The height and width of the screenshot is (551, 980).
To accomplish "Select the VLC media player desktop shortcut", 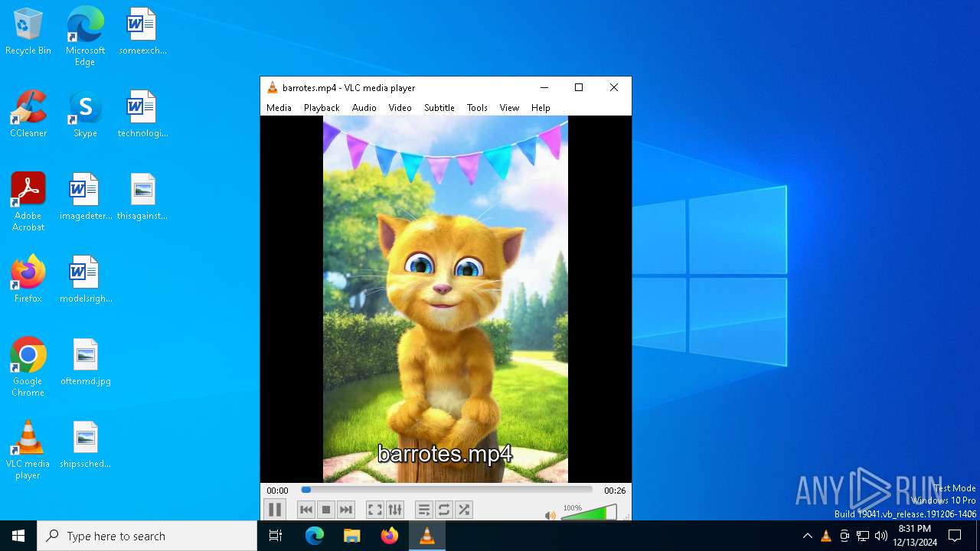I will pos(28,449).
